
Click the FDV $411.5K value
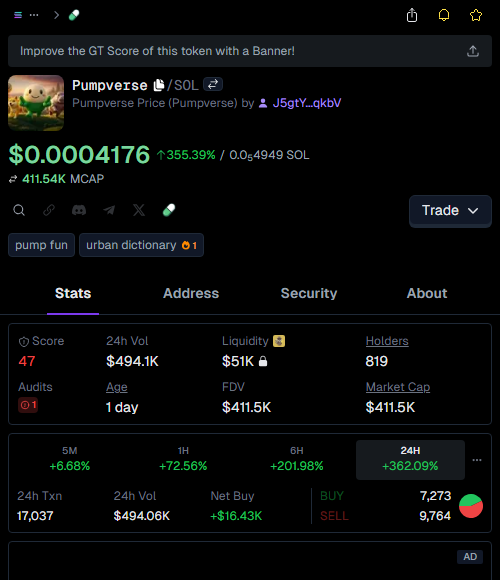click(x=246, y=407)
